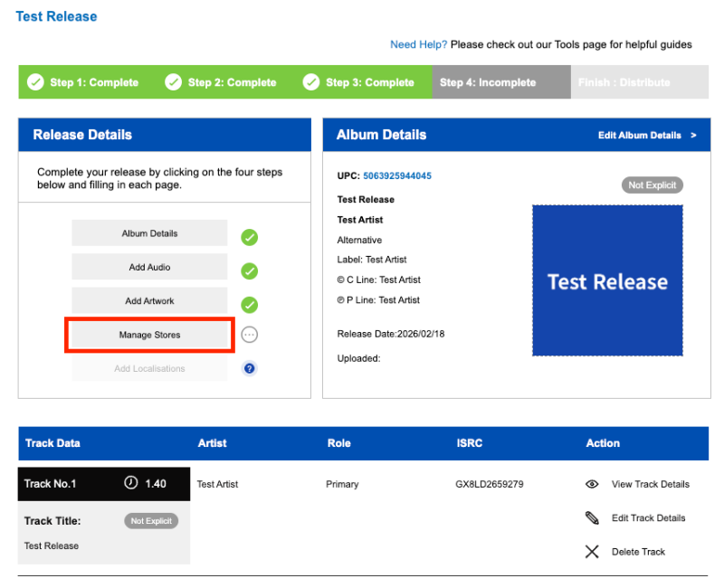Click the Edit Album Details link

640,135
